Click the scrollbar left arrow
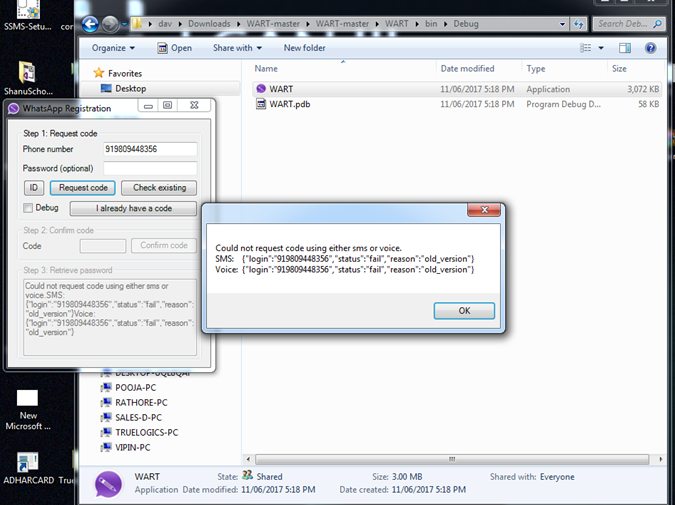Viewport: 675px width, 505px height. [248, 459]
